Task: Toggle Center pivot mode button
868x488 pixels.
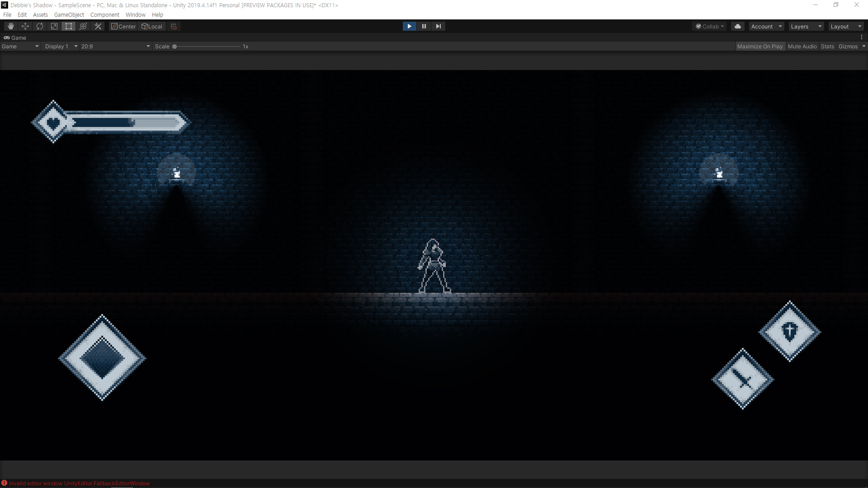Action: click(x=123, y=26)
